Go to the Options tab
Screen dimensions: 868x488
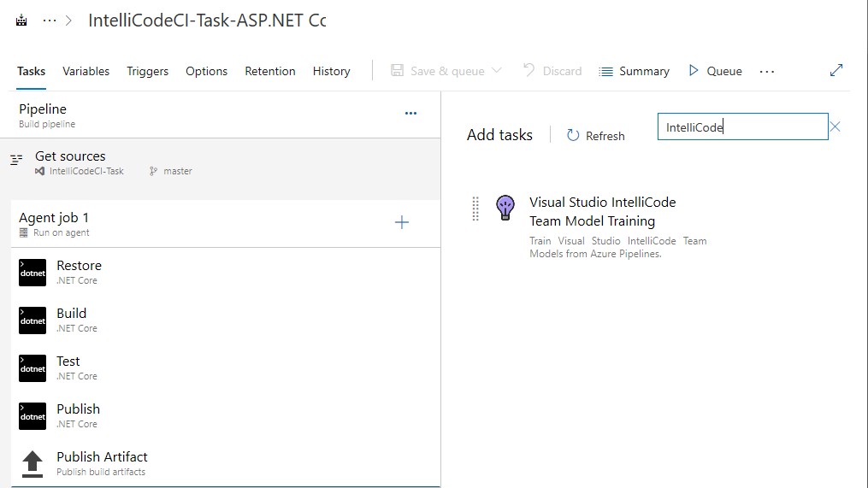tap(206, 71)
